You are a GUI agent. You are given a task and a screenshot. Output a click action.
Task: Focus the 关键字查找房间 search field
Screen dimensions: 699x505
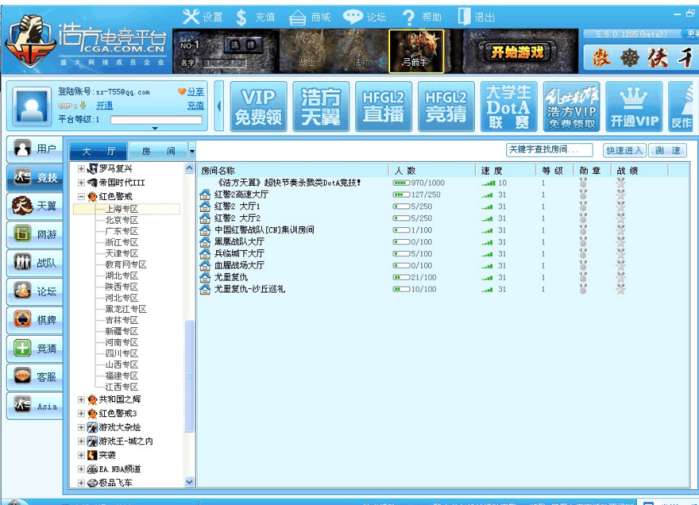pos(549,150)
